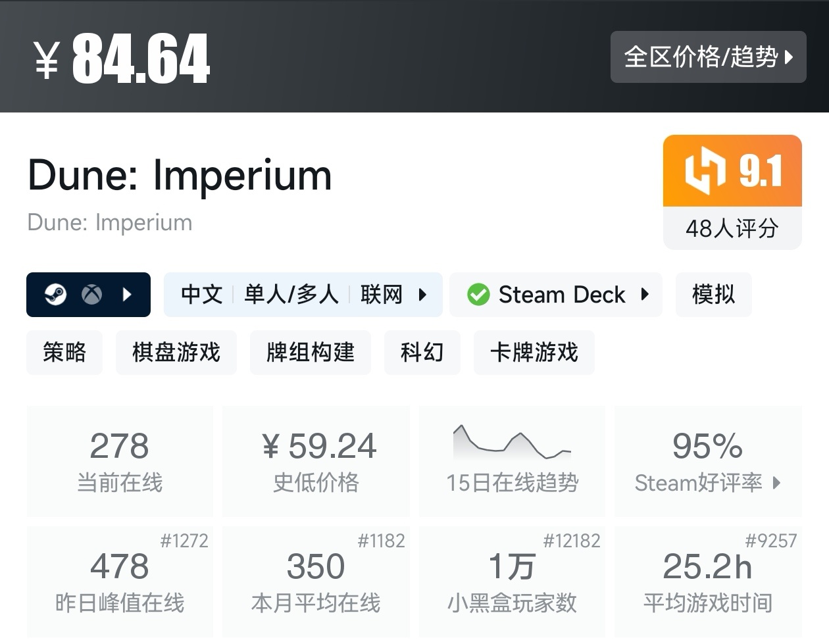Select the 模拟 tag
Viewport: 829px width, 644px height.
pos(713,295)
